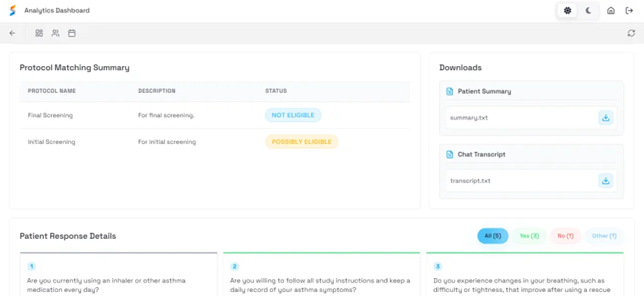Click the refresh icon
Image resolution: width=644 pixels, height=296 pixels.
631,33
